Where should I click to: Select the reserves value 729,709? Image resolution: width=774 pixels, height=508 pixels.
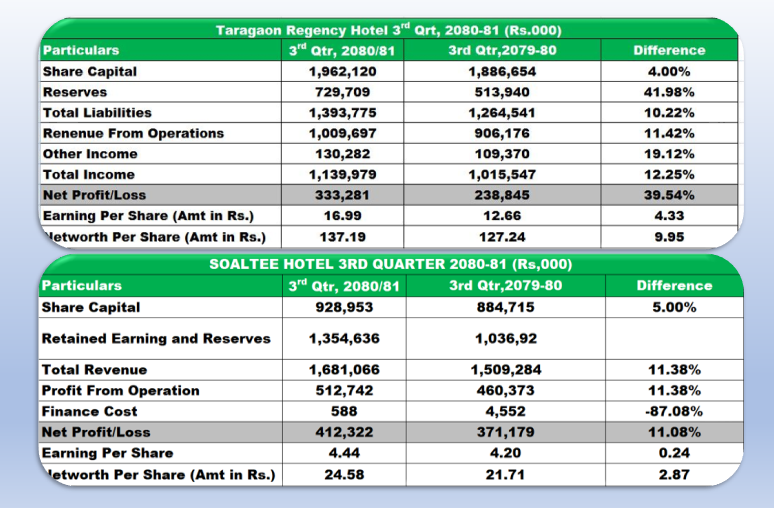point(343,92)
